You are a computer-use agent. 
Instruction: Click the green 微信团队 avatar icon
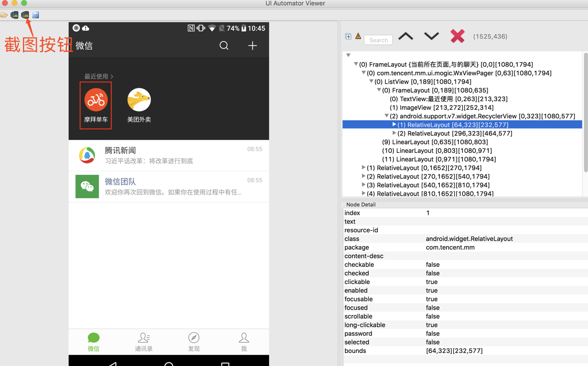(87, 186)
